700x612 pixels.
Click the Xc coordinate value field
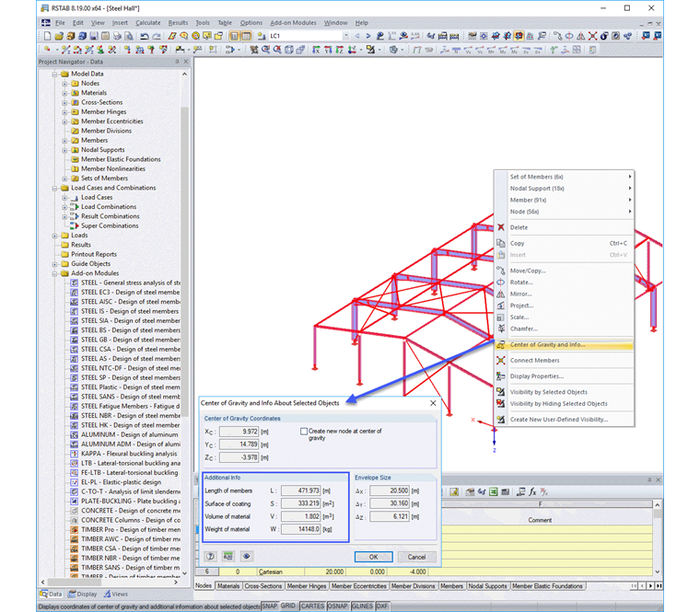coord(239,432)
